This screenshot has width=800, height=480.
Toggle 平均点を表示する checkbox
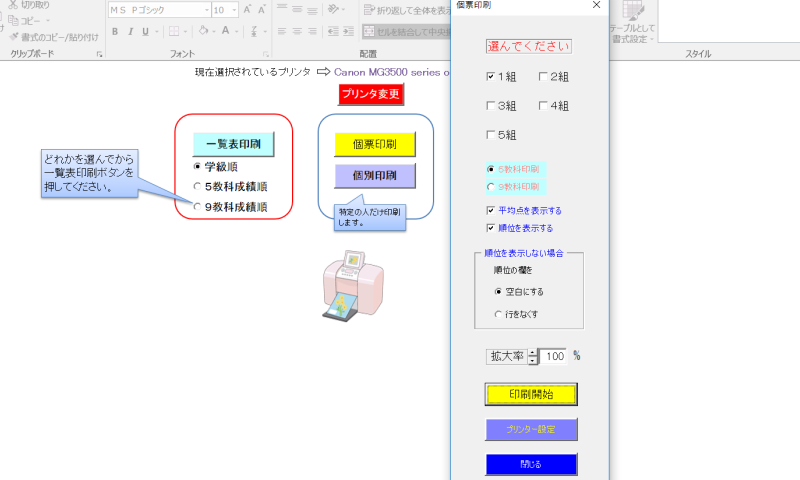tap(490, 210)
